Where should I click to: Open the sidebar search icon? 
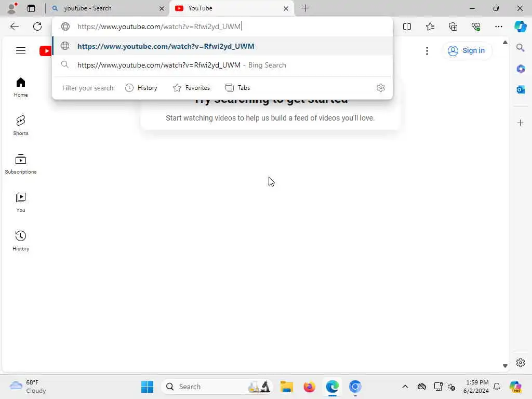(520, 47)
